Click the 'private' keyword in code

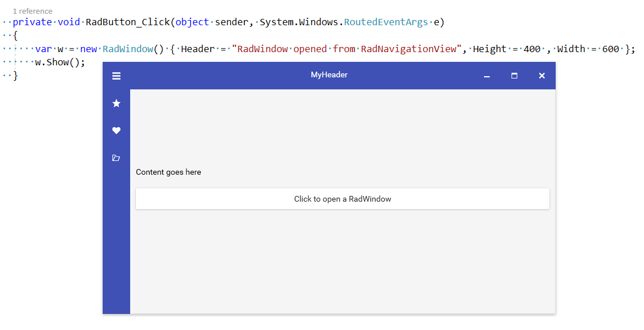[x=32, y=22]
